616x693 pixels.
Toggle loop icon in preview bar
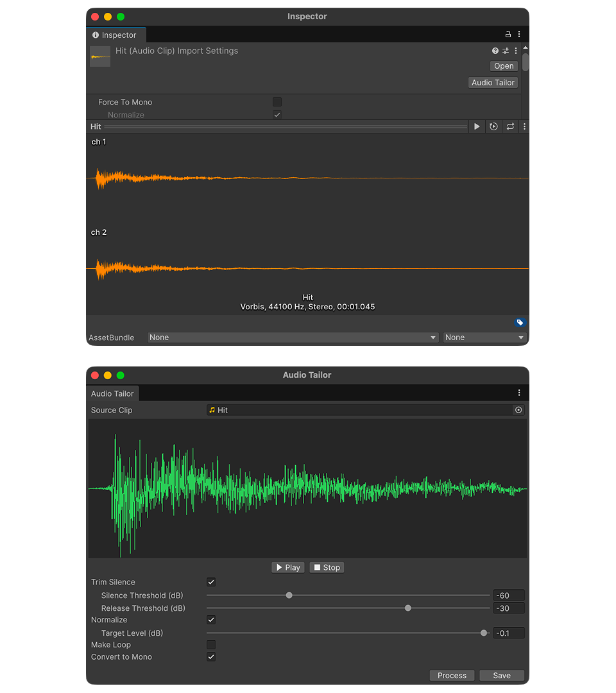[x=510, y=126]
